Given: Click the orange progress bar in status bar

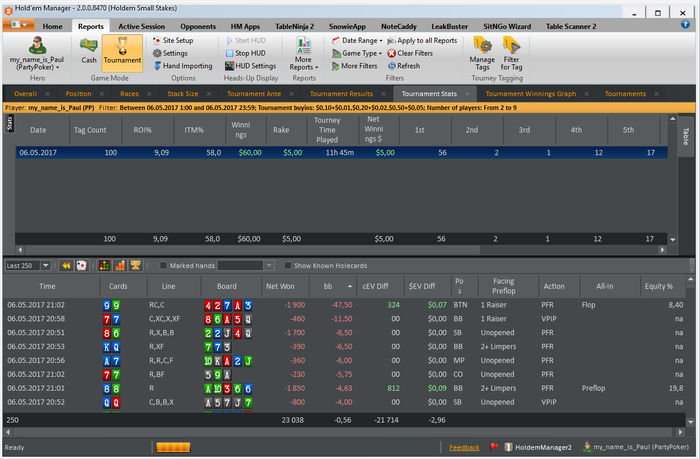Looking at the screenshot, I should point(173,447).
